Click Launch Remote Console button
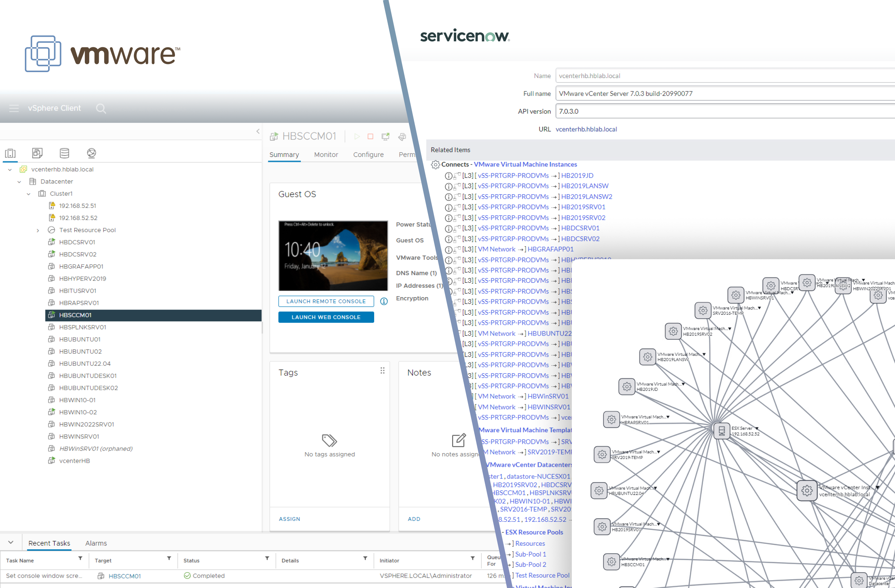895x588 pixels. click(x=325, y=302)
